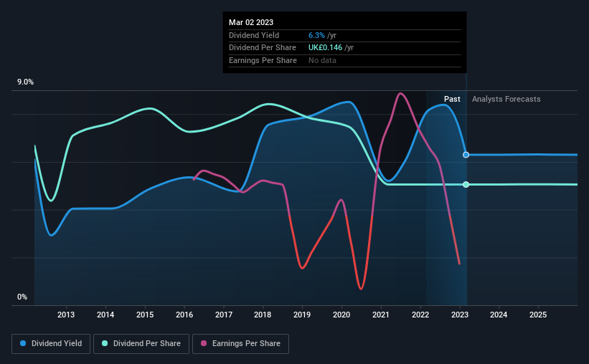Image resolution: width=589 pixels, height=364 pixels.
Task: Click the Analysts Forecasts label
Action: pyautogui.click(x=506, y=99)
